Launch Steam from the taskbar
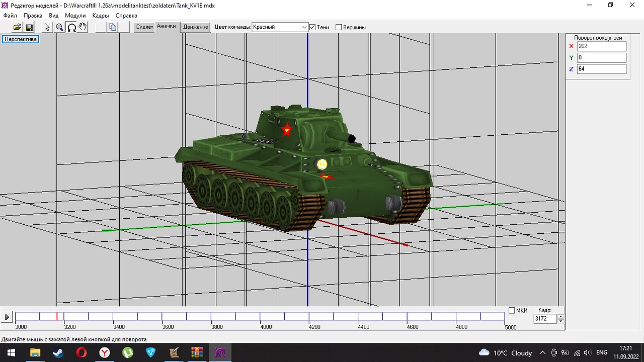 (x=58, y=352)
